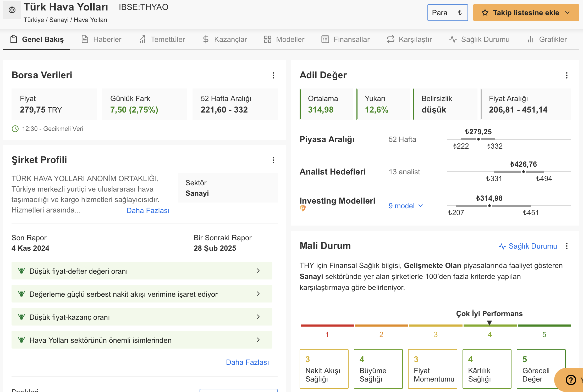Click the Analist Hedefleri range bar
The height and width of the screenshot is (392, 583).
coord(509,172)
